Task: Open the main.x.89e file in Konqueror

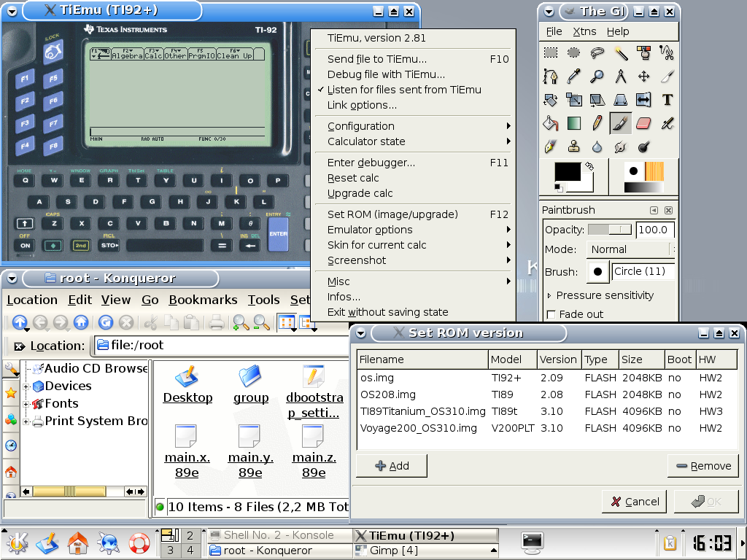Action: (187, 452)
